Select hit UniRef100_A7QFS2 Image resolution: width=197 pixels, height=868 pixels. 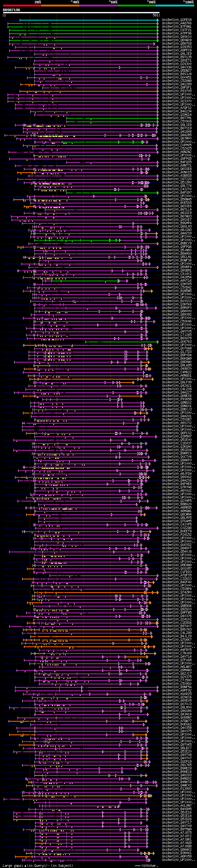176,108
